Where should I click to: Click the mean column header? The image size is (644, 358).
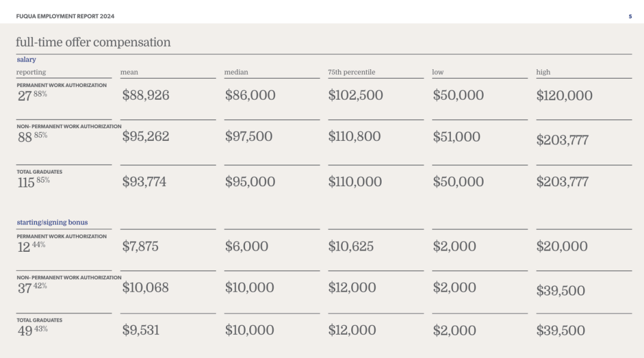coord(129,72)
